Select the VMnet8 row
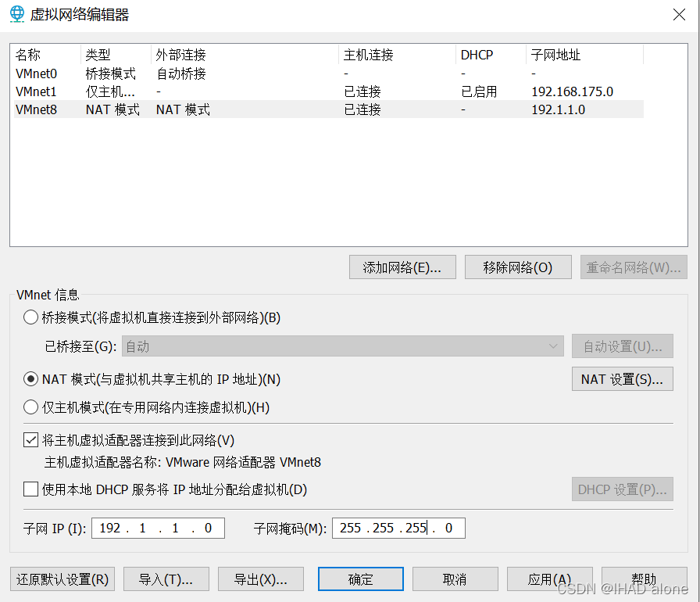This screenshot has width=700, height=602. [x=329, y=109]
